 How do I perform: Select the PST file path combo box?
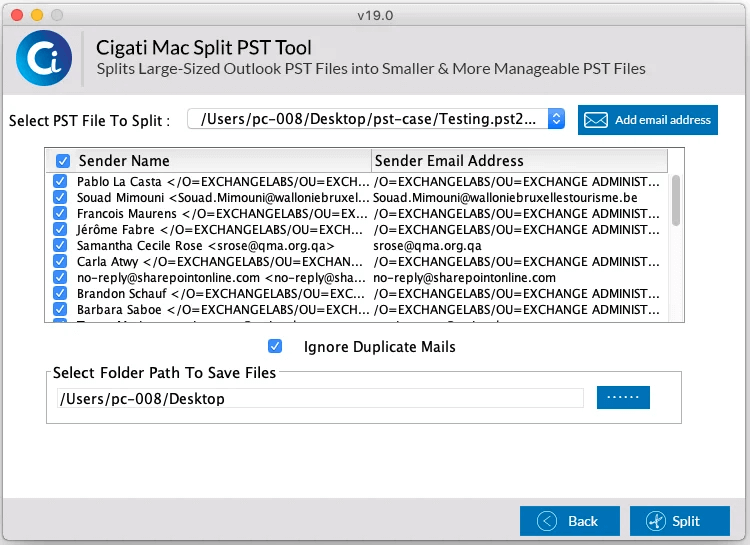[x=376, y=119]
